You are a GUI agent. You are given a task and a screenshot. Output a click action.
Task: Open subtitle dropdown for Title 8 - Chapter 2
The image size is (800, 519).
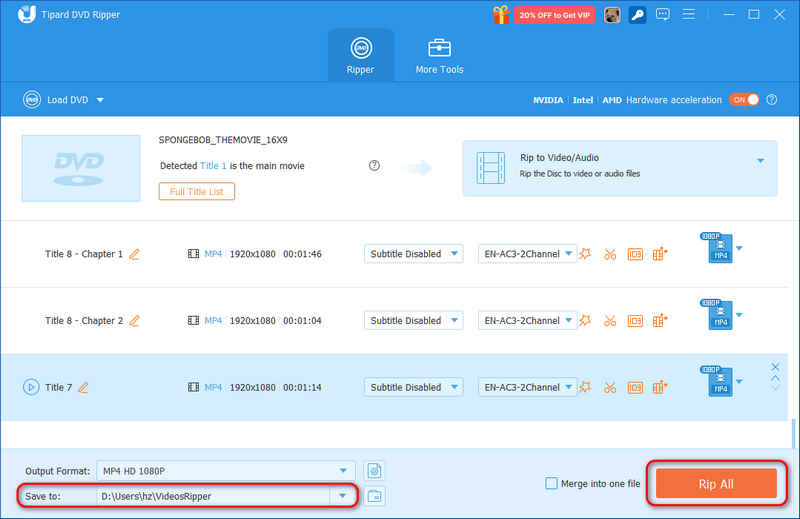[413, 321]
